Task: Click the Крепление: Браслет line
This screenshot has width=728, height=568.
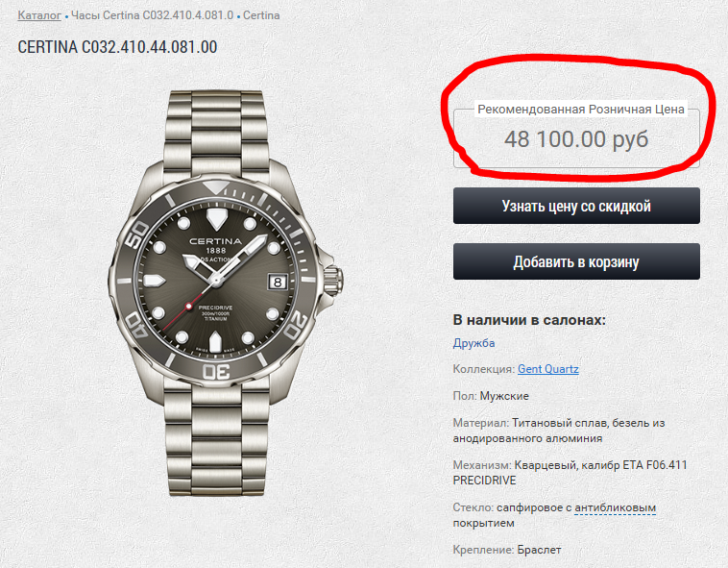Action: click(506, 550)
